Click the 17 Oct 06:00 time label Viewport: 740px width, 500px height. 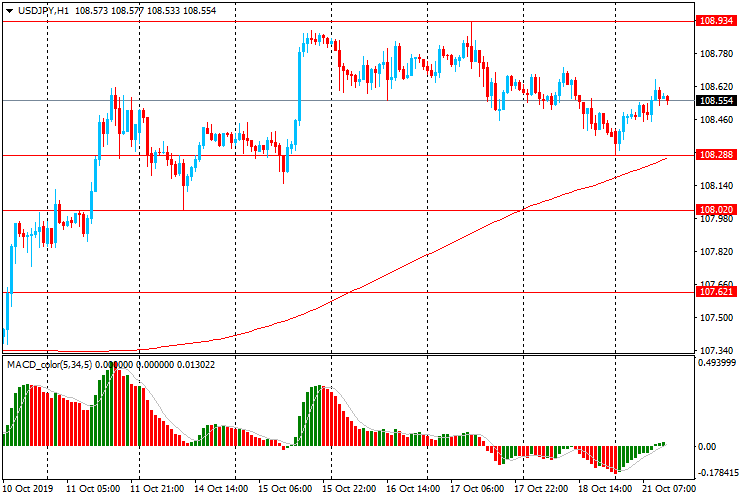[477, 488]
